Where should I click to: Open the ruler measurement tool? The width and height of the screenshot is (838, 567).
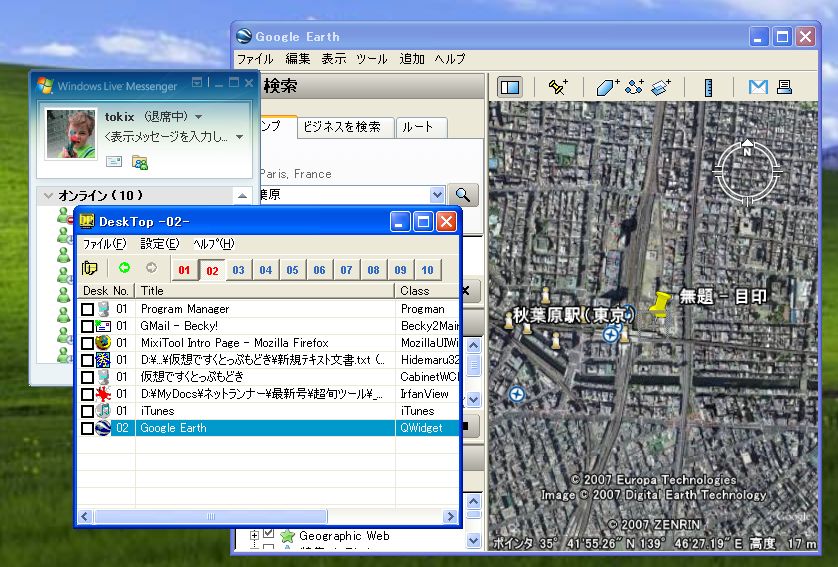[708, 87]
